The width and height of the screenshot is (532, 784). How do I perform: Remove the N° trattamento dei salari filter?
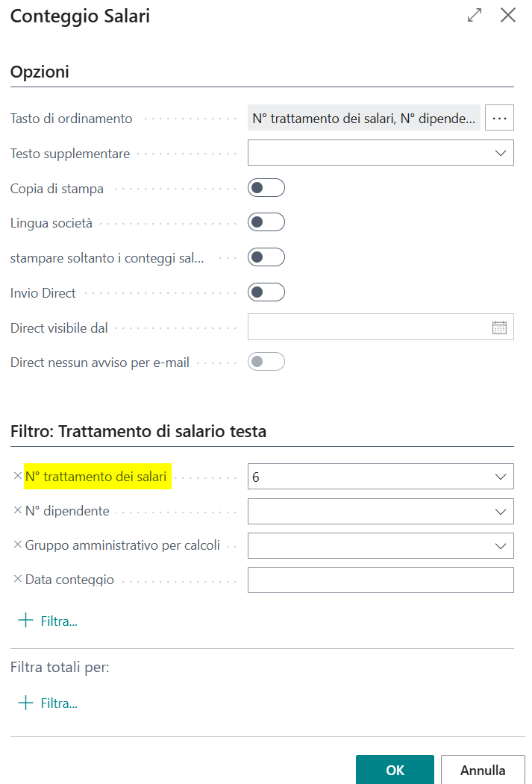pos(17,476)
